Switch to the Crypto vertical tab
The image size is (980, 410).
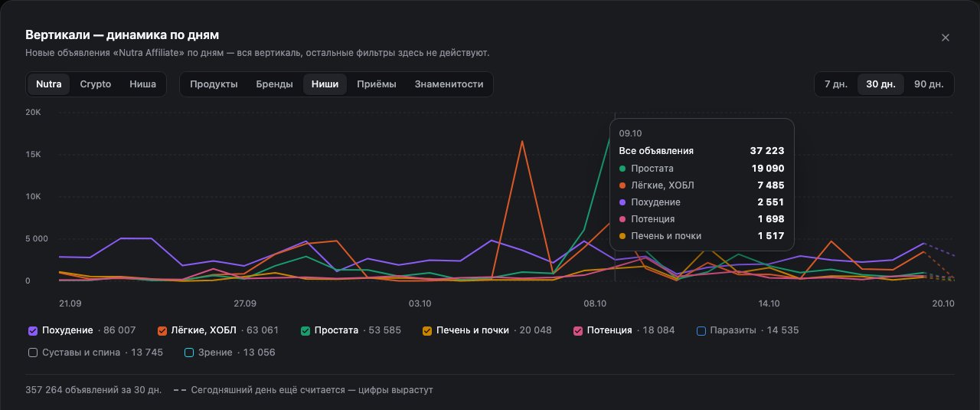coord(96,84)
